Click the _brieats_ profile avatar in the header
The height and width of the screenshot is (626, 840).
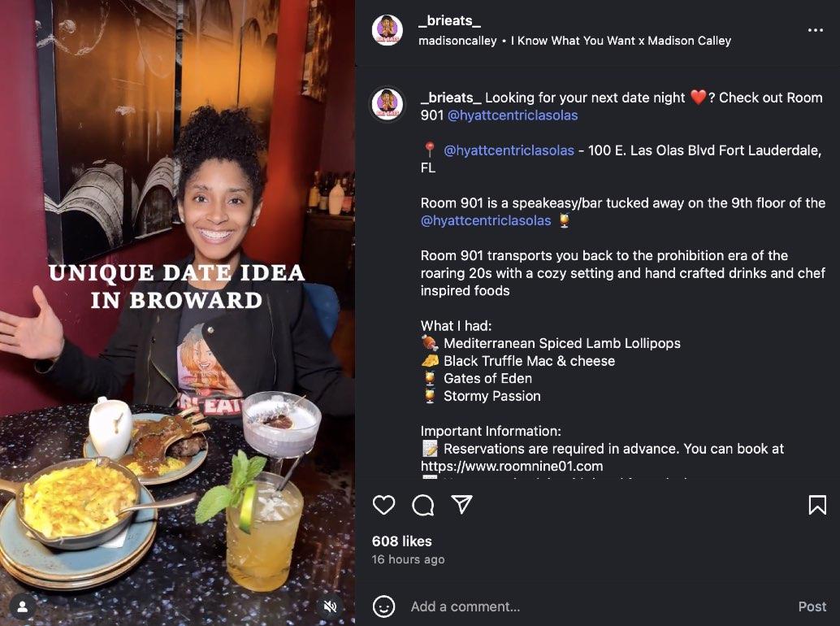(388, 30)
